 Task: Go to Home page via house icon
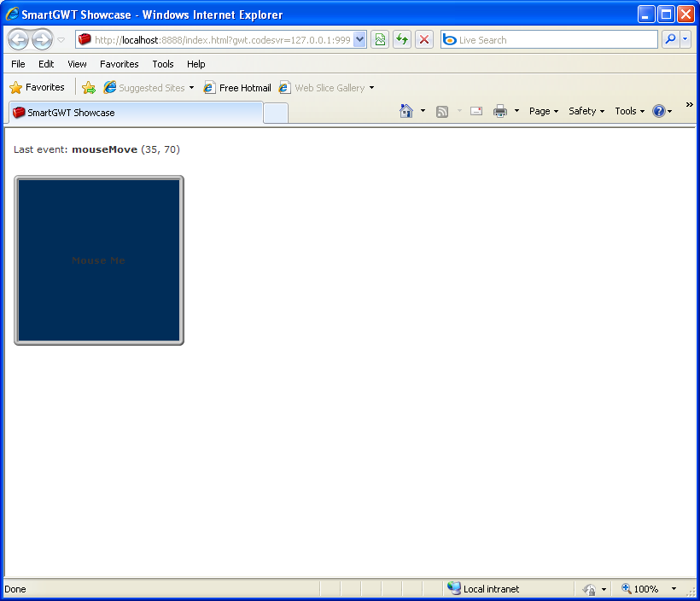[x=406, y=111]
